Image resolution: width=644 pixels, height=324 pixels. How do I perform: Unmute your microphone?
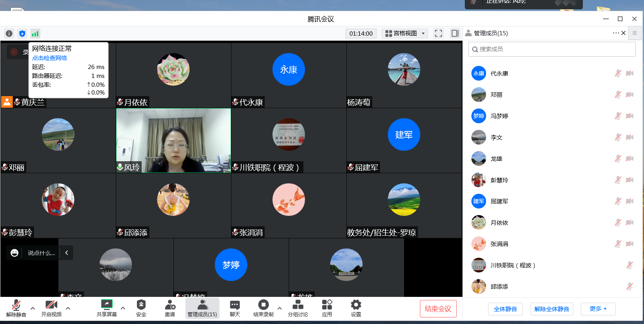(x=16, y=308)
